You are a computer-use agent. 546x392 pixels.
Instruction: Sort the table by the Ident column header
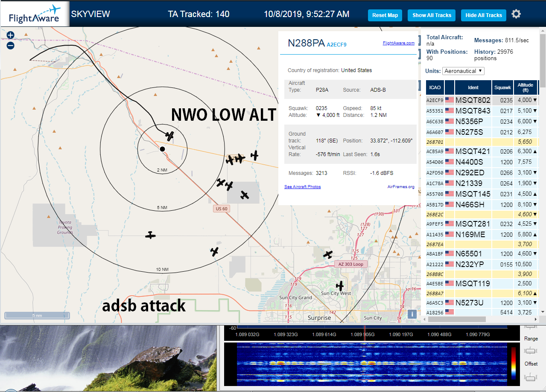point(473,87)
